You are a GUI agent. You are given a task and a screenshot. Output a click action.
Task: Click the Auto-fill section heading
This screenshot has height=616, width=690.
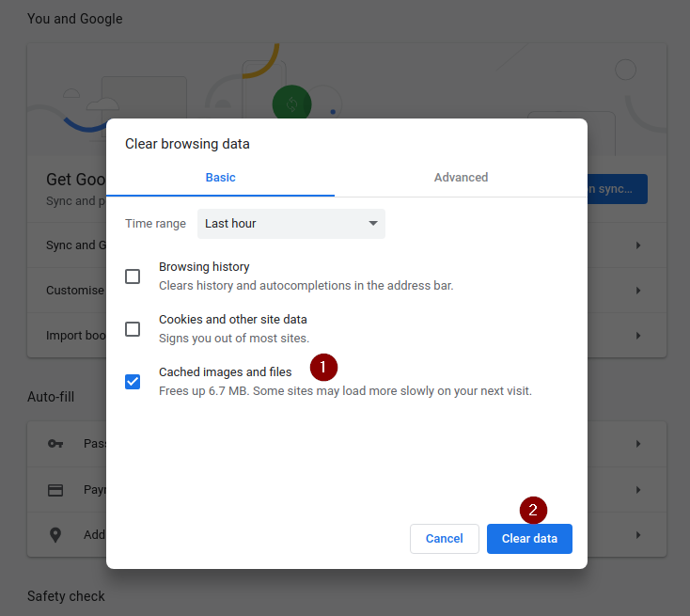tap(51, 397)
